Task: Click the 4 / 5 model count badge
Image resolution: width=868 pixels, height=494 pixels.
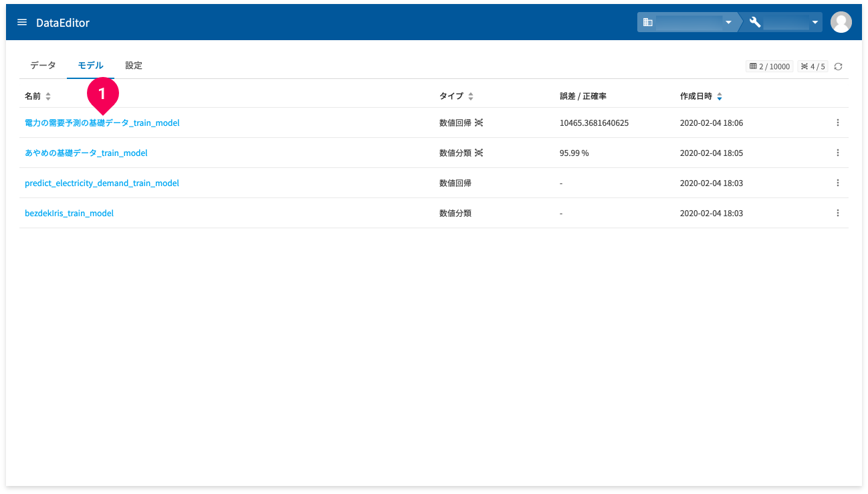Action: coord(812,66)
